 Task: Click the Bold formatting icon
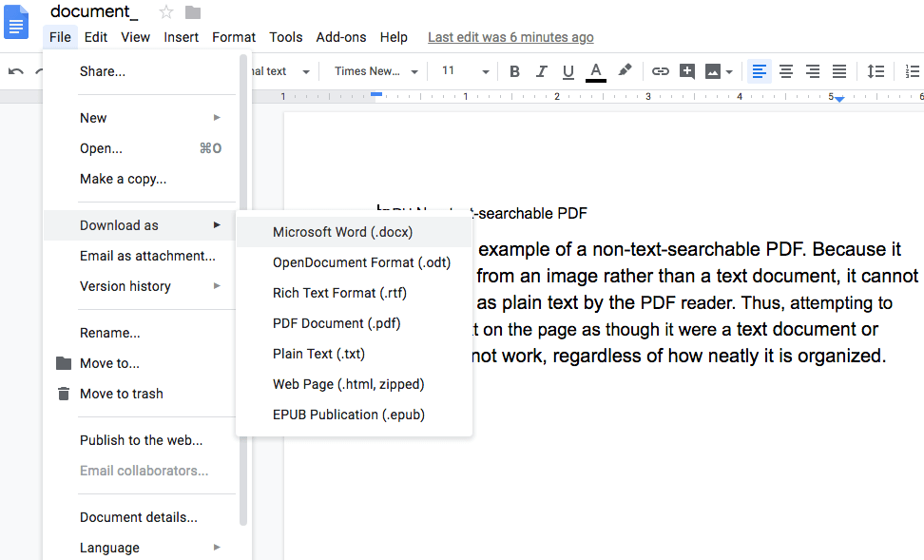click(514, 71)
